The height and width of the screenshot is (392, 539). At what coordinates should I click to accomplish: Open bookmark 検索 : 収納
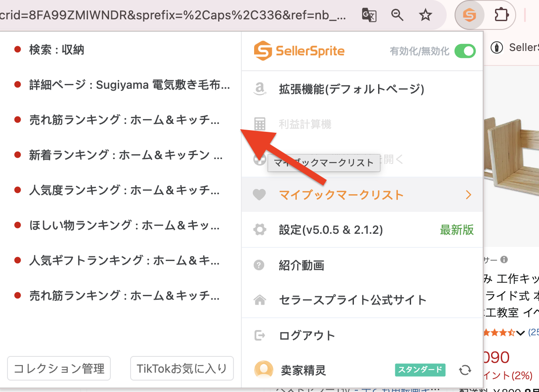(x=57, y=50)
